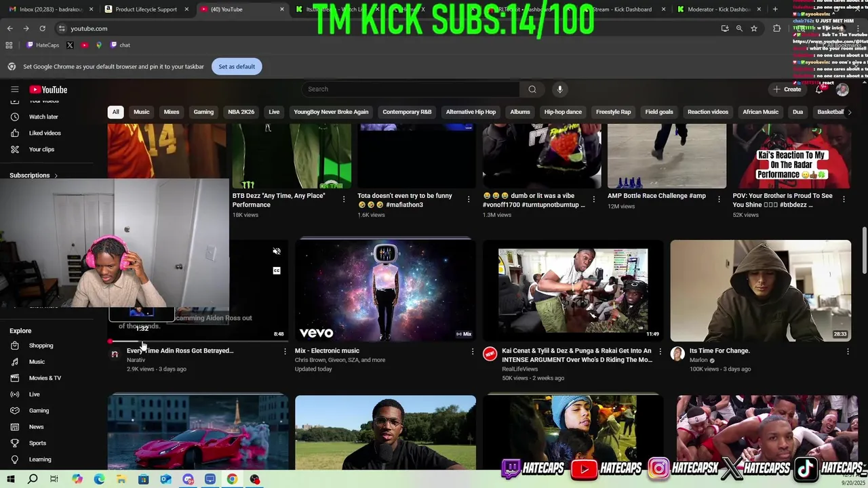Start voice search with microphone icon
Screen dimensions: 868x488
pyautogui.click(x=559, y=89)
